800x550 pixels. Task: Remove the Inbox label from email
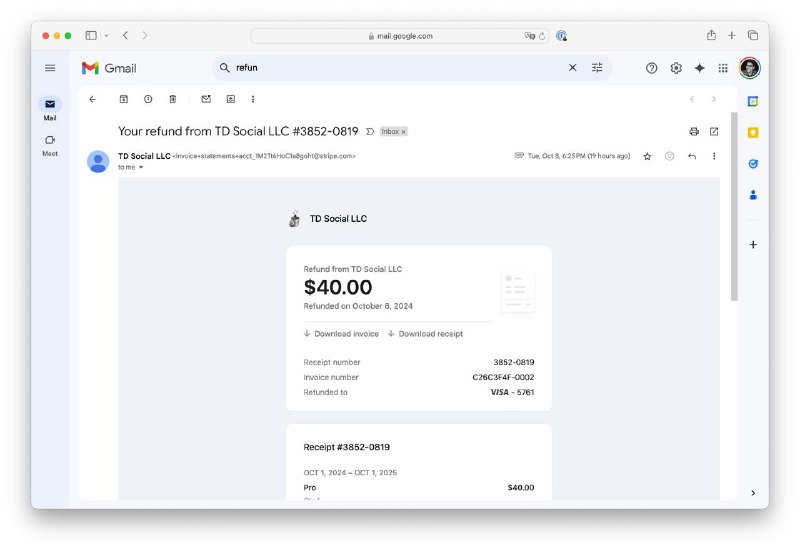pos(404,132)
